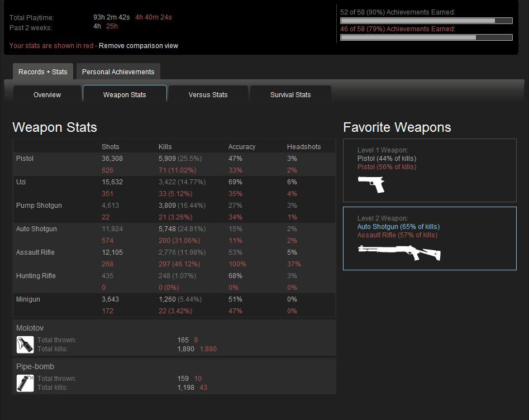Click the Uzi row label
This screenshot has height=420, width=529.
pos(21,182)
